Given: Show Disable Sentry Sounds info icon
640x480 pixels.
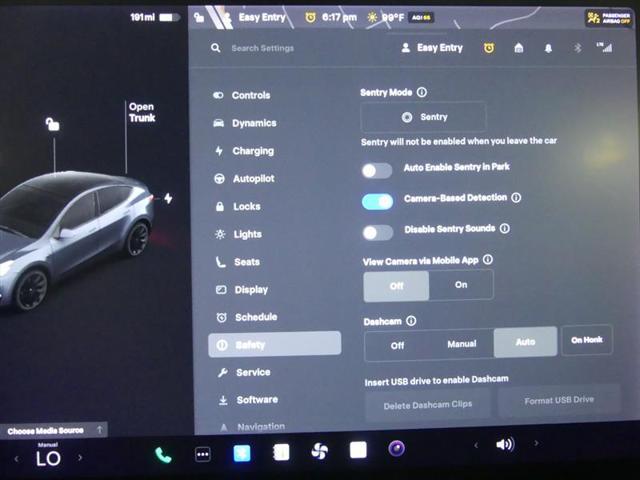Looking at the screenshot, I should 505,229.
